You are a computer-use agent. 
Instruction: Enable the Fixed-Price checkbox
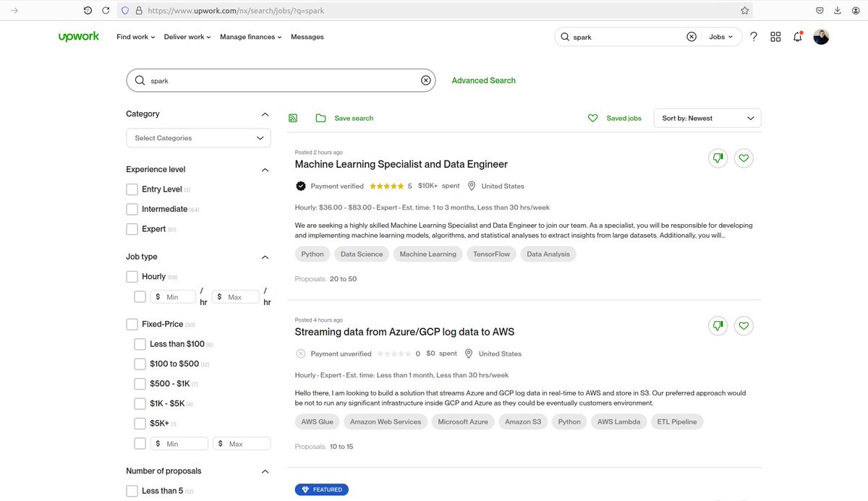(132, 325)
